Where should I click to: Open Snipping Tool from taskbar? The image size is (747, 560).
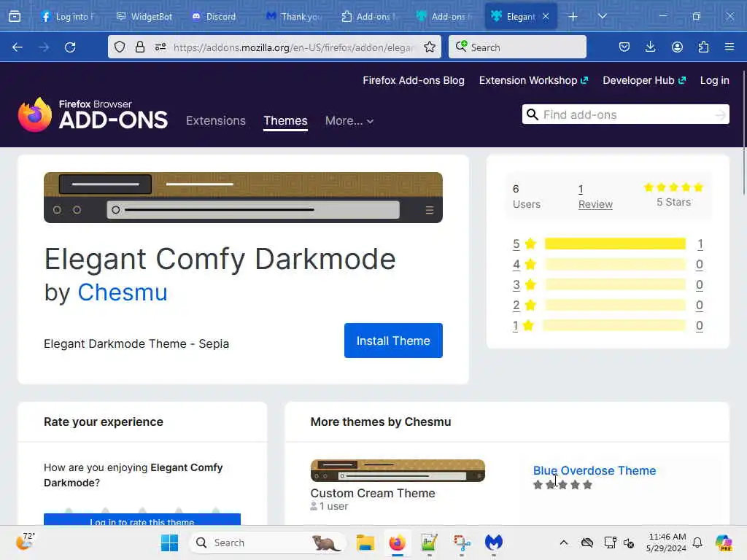[x=462, y=542]
